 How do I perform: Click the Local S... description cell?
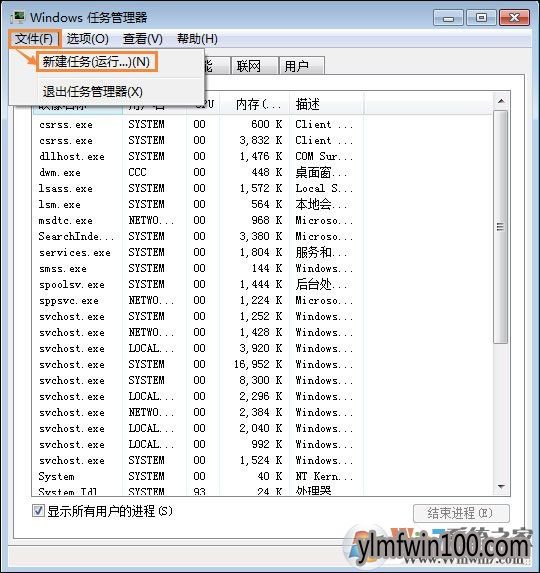[324, 188]
